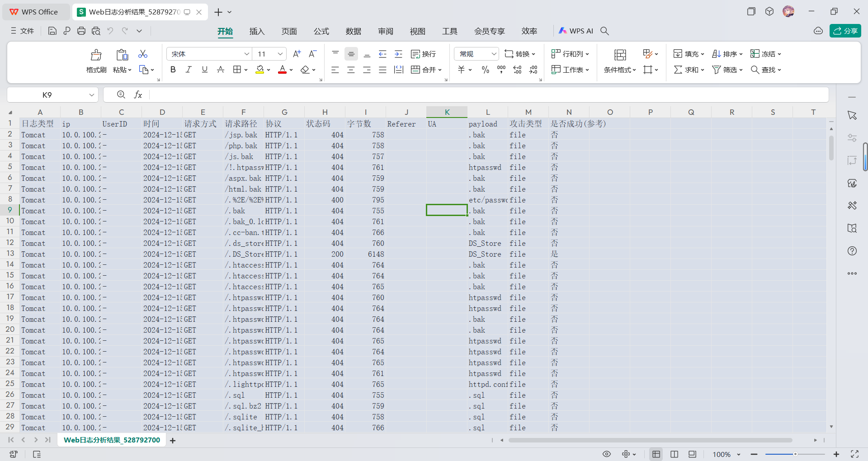Switch to normal view in status bar
The width and height of the screenshot is (868, 461).
tap(656, 454)
